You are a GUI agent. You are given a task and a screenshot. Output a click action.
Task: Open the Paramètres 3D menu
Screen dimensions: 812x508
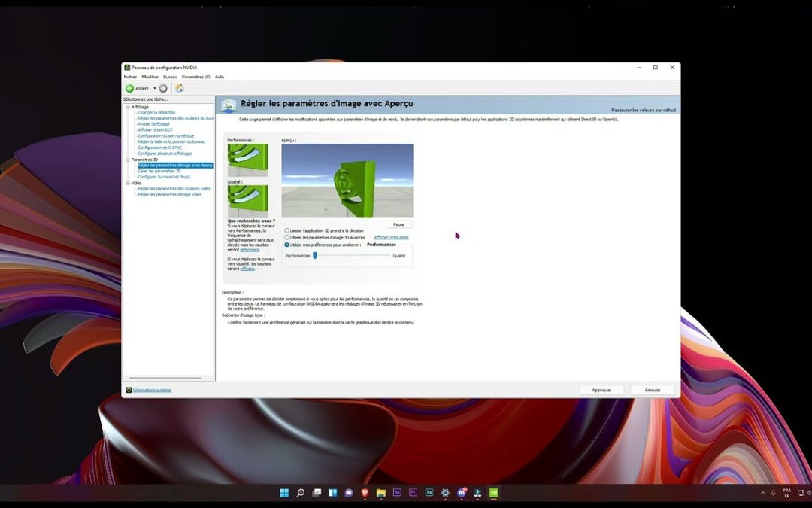195,77
